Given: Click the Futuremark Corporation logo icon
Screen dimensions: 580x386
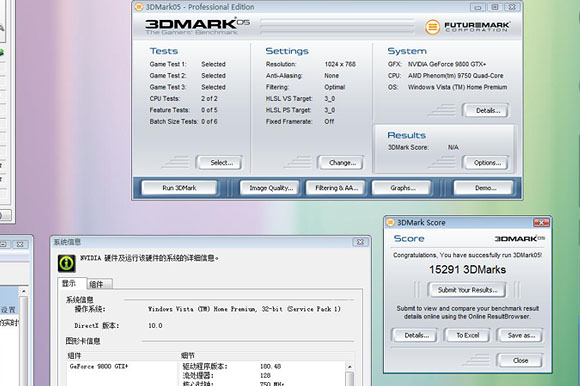Looking at the screenshot, I should click(432, 27).
